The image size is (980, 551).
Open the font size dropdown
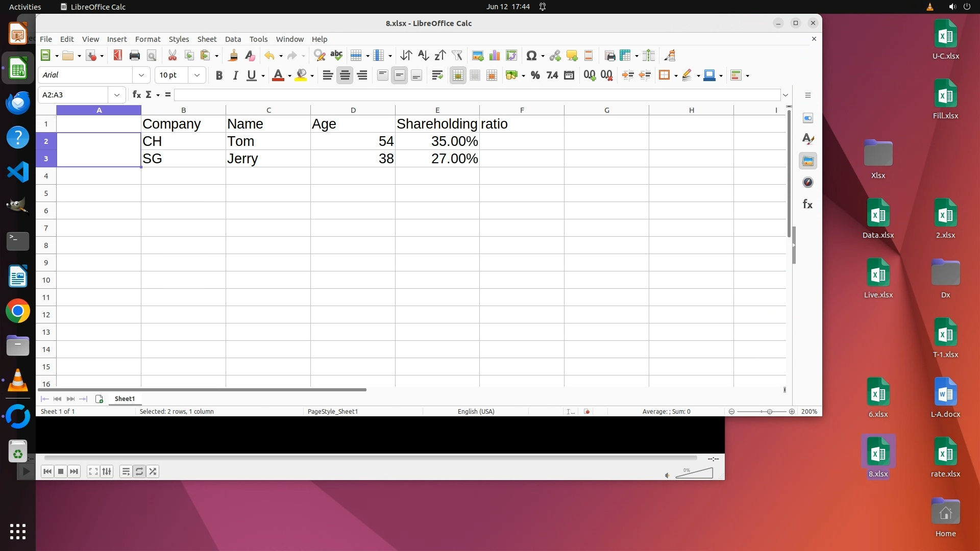click(x=197, y=75)
